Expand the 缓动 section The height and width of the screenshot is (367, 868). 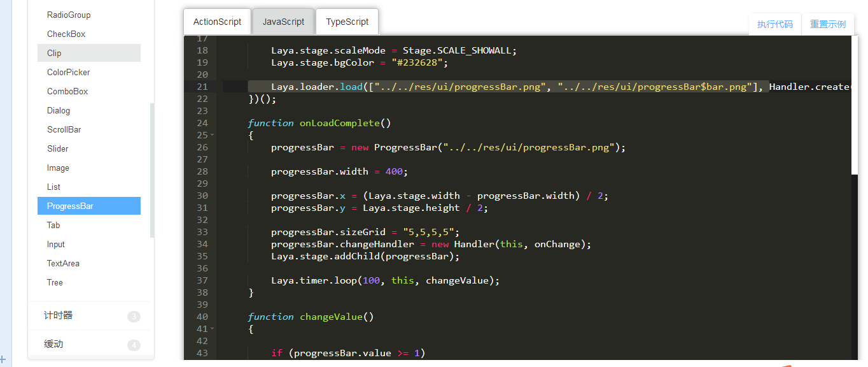(53, 344)
